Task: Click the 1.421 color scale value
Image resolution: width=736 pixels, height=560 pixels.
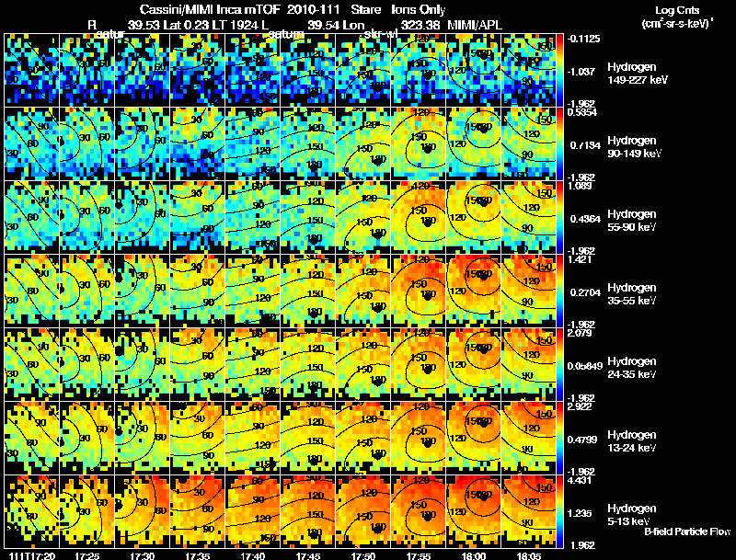Action: [x=580, y=259]
